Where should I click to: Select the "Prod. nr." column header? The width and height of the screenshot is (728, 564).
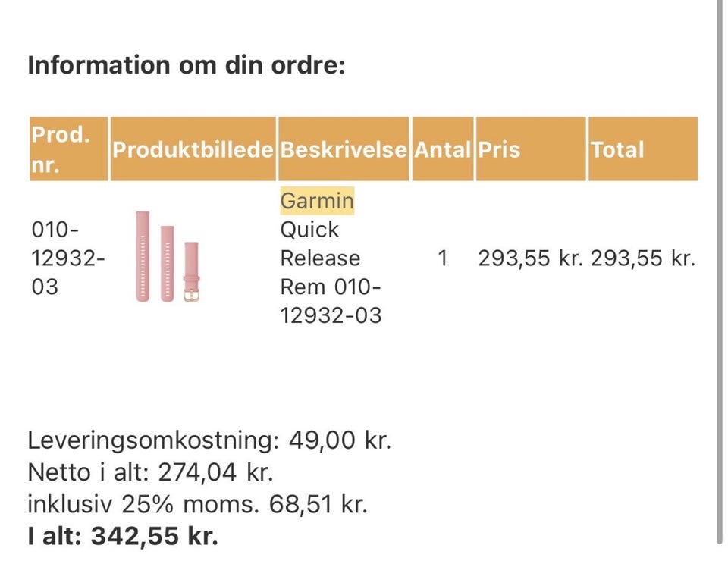click(61, 149)
